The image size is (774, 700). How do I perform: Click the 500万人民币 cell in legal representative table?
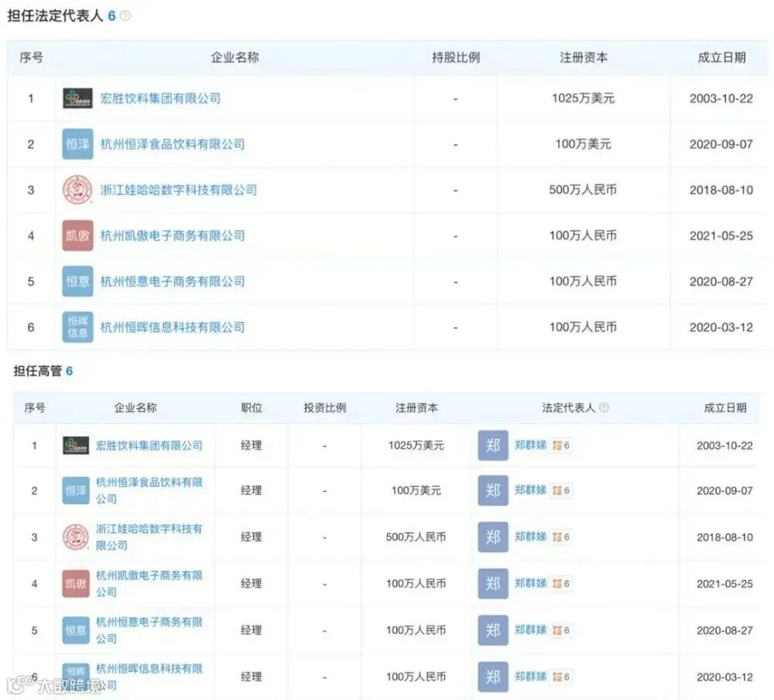click(x=583, y=190)
